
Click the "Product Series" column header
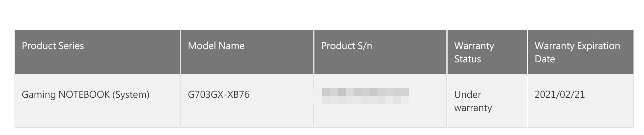[x=53, y=46]
